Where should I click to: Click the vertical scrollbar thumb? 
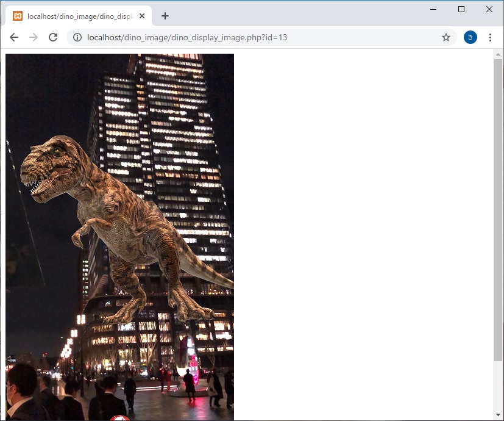pos(499,207)
